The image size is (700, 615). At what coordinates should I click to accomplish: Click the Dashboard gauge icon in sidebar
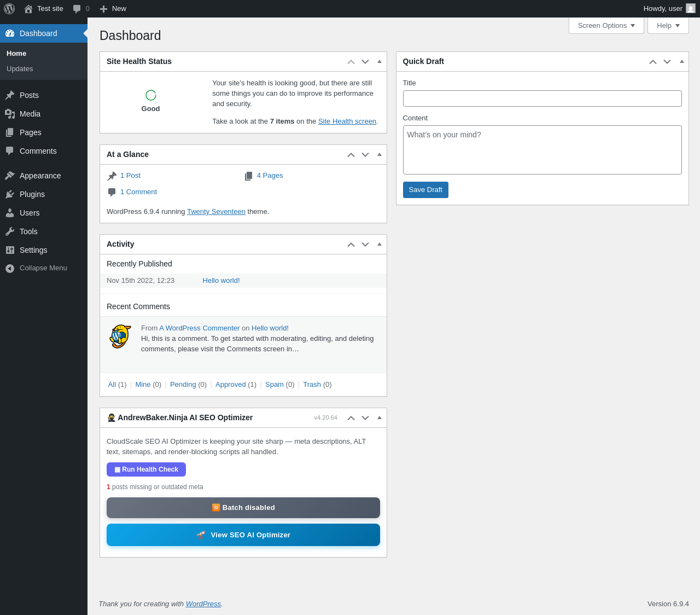[10, 33]
